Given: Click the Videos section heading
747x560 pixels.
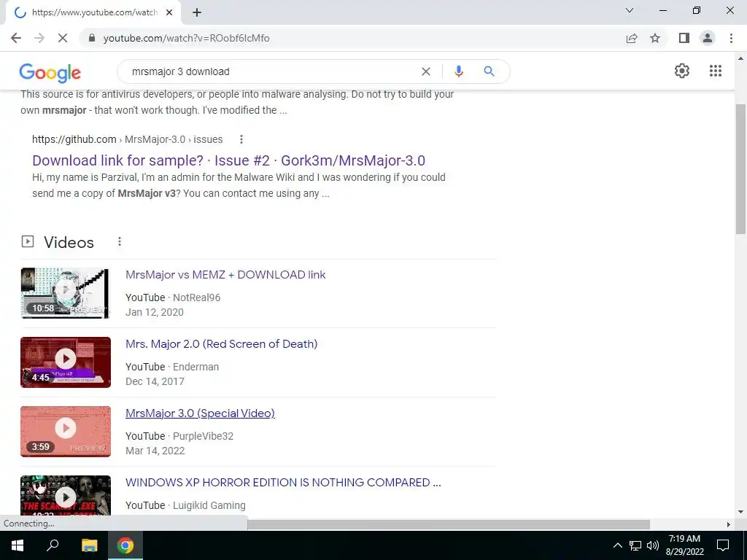Looking at the screenshot, I should click(x=69, y=242).
